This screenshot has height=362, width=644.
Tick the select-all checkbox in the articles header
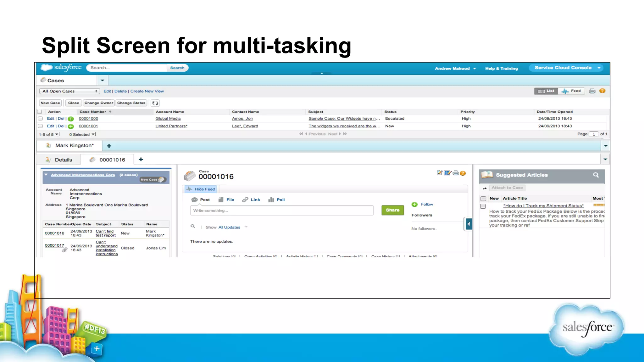pos(483,199)
